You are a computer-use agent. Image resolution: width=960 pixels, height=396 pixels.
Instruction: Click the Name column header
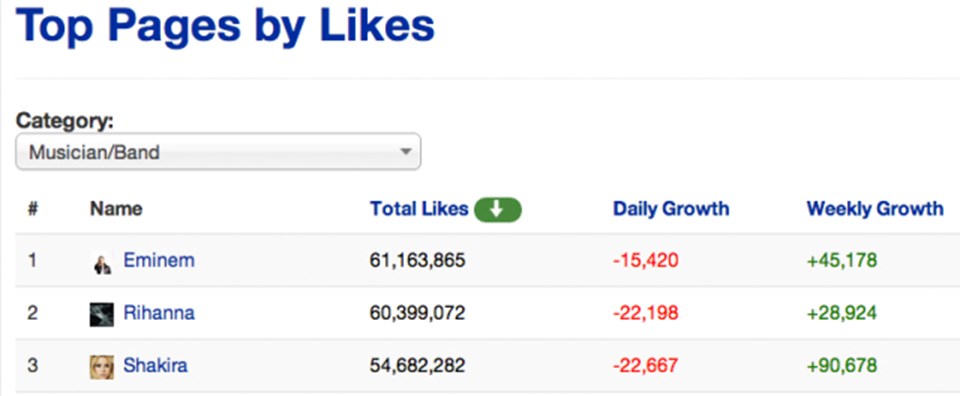pos(116,209)
